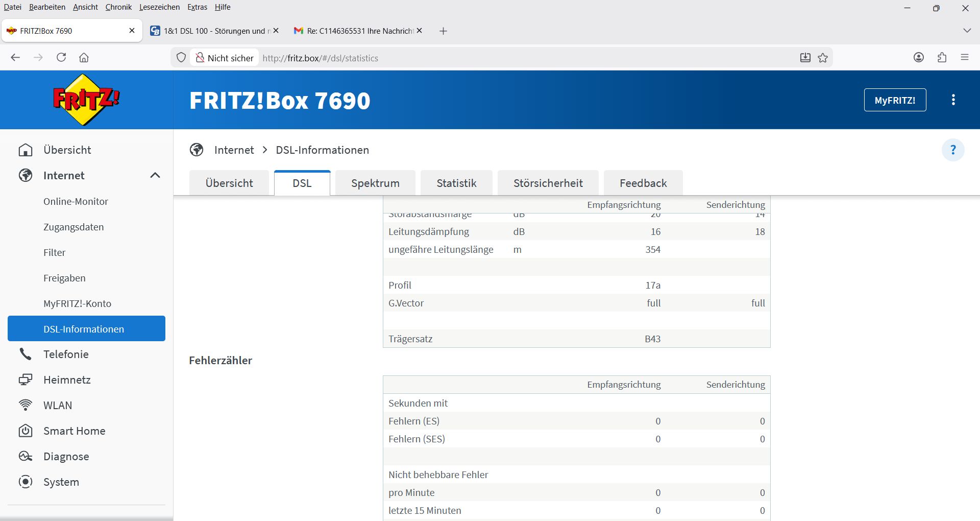Click the Smart Home icon

26,431
